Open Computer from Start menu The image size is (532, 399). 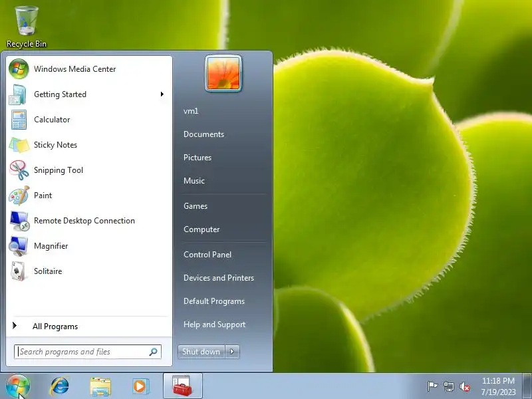(201, 229)
